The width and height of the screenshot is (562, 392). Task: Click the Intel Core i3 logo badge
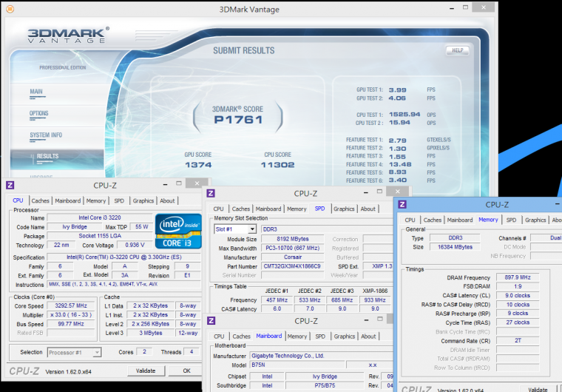click(178, 231)
